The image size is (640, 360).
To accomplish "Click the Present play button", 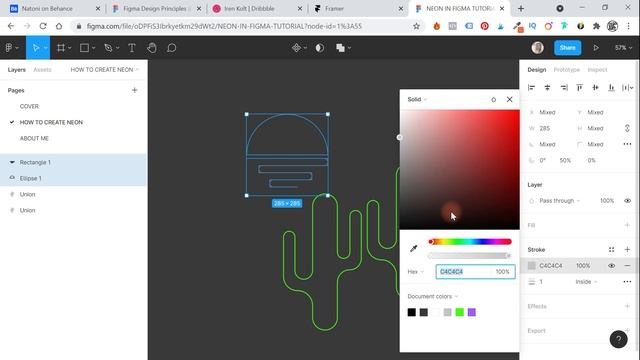I will (596, 48).
